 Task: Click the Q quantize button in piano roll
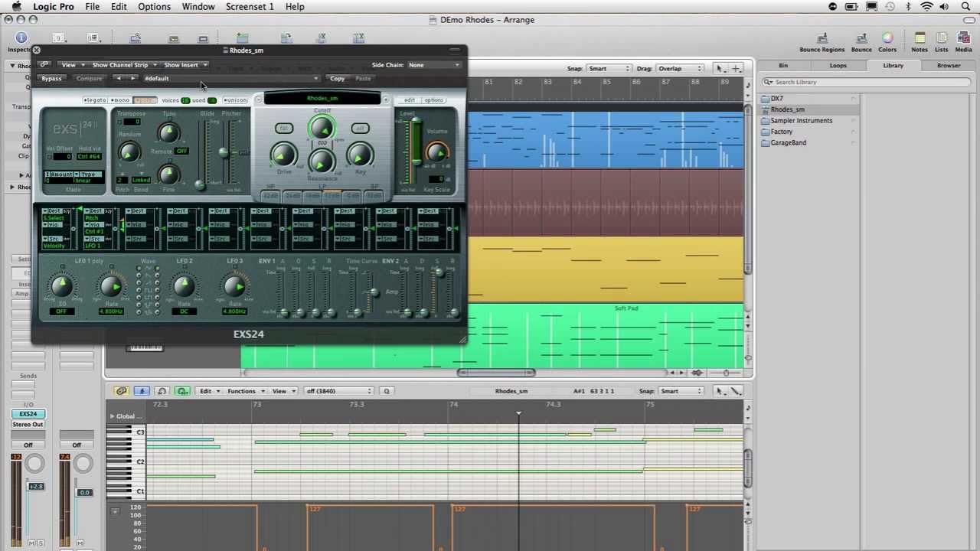point(386,391)
